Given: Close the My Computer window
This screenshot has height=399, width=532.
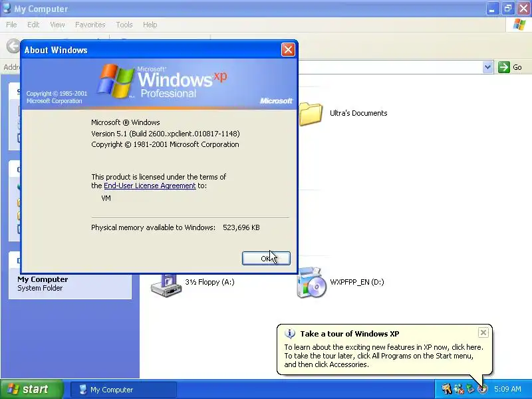Looking at the screenshot, I should 524,9.
